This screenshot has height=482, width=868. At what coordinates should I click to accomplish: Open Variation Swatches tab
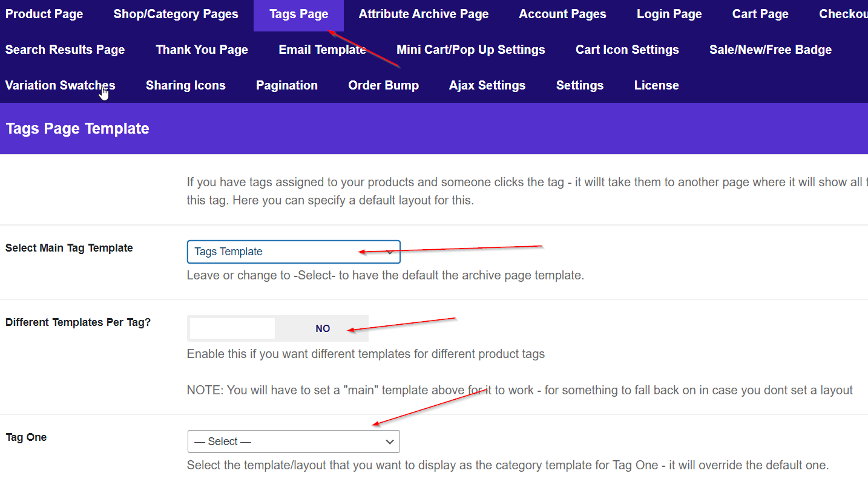(60, 85)
